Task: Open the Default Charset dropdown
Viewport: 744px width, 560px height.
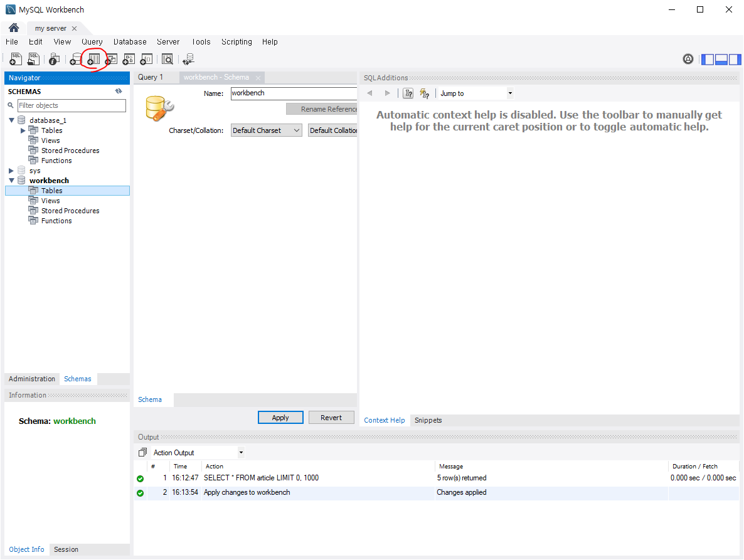Action: [x=266, y=130]
